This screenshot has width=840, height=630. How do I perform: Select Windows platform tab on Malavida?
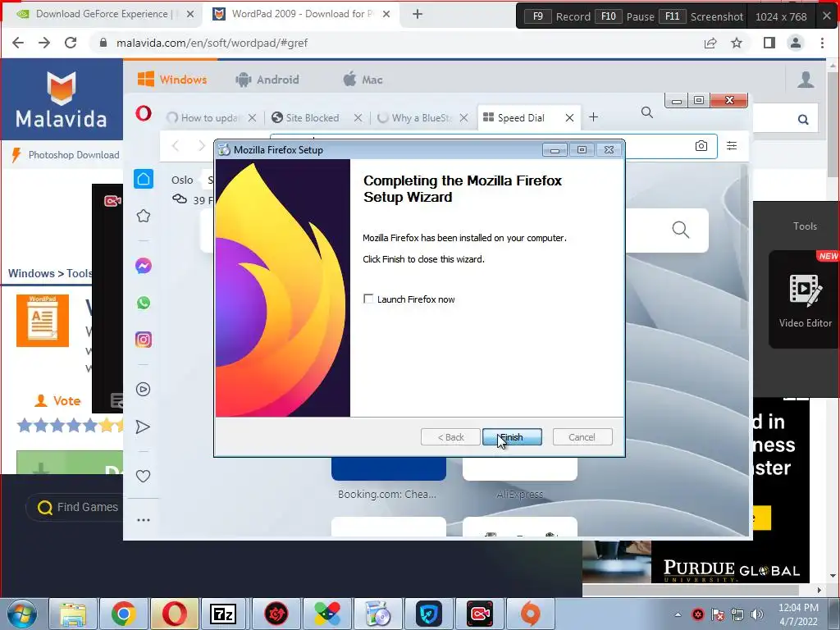pos(172,80)
